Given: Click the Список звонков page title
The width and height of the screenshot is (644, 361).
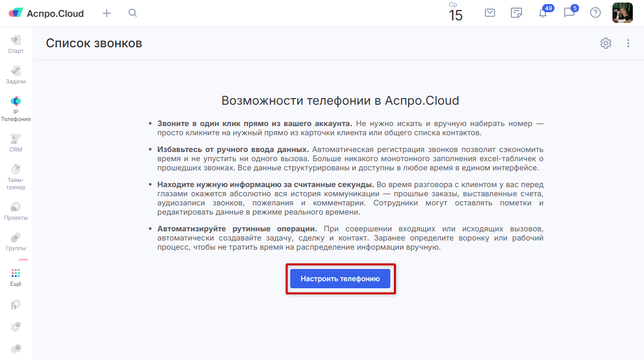Looking at the screenshot, I should click(x=94, y=43).
